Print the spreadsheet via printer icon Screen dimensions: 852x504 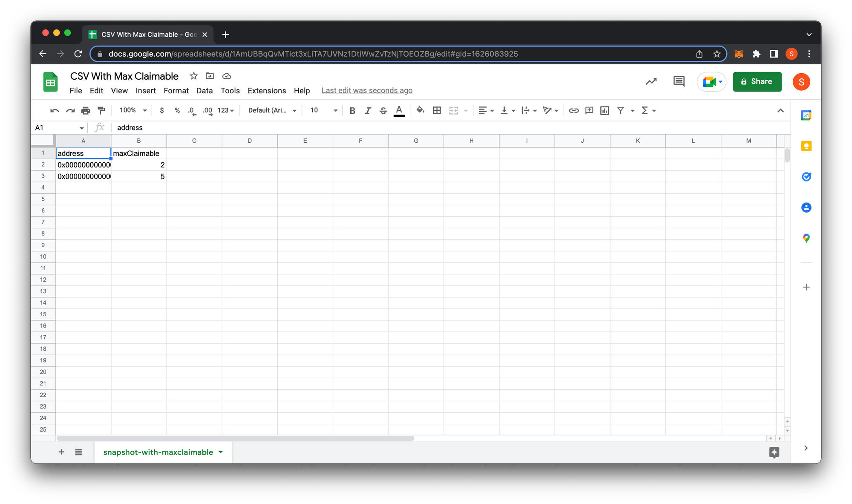[x=86, y=110]
